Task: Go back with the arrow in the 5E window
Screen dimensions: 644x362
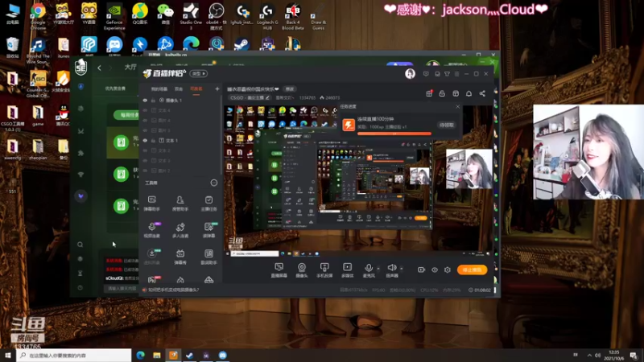Action: tap(99, 68)
